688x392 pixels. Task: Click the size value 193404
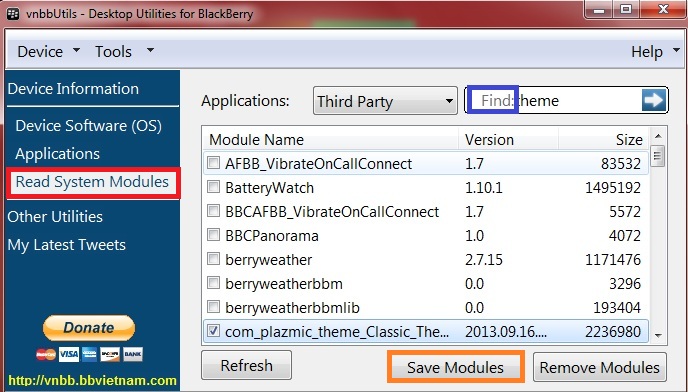pyautogui.click(x=617, y=308)
